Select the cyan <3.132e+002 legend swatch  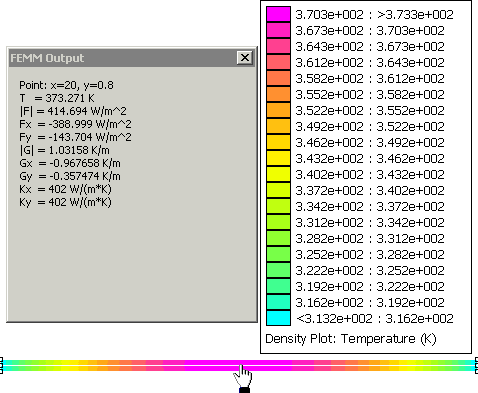278,318
